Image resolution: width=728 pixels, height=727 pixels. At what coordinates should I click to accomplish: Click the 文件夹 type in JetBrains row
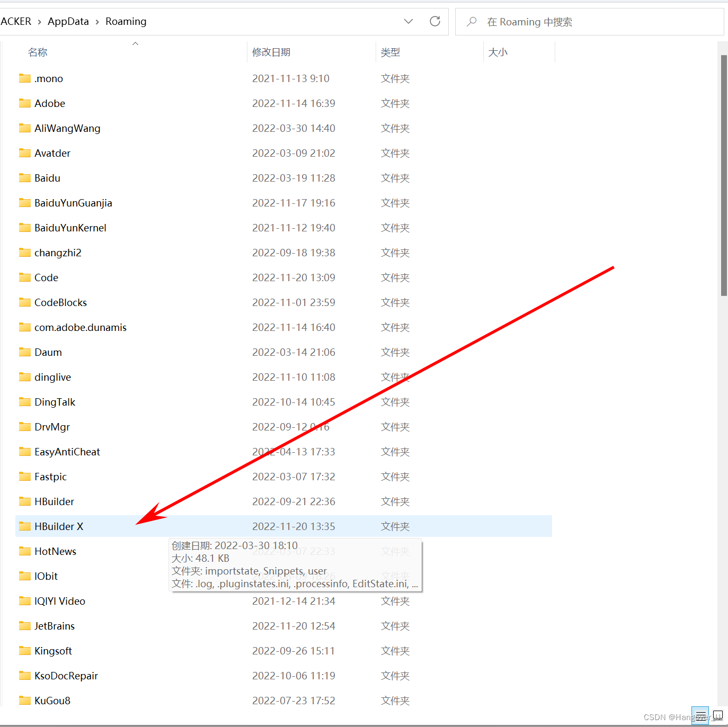[395, 626]
